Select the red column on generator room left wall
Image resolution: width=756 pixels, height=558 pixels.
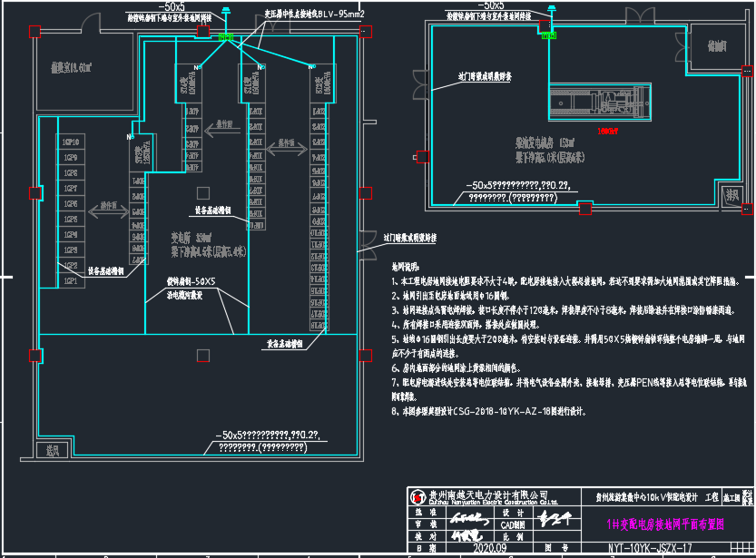tap(423, 157)
